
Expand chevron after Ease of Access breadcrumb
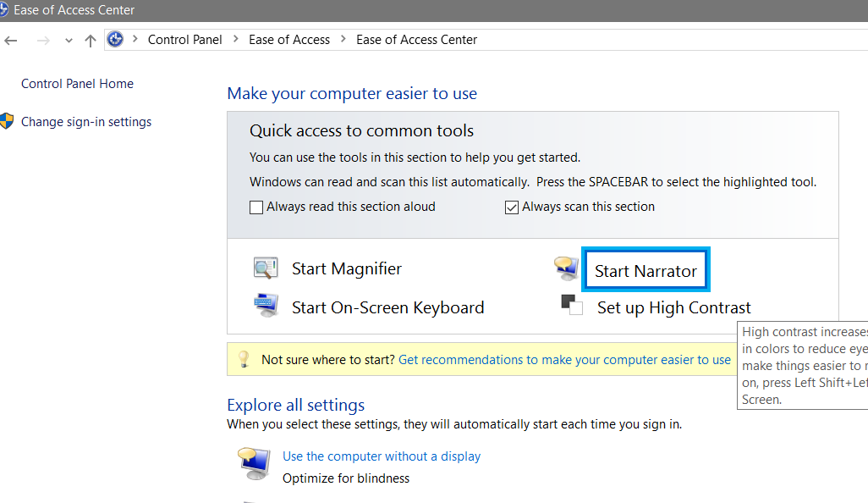pyautogui.click(x=343, y=39)
